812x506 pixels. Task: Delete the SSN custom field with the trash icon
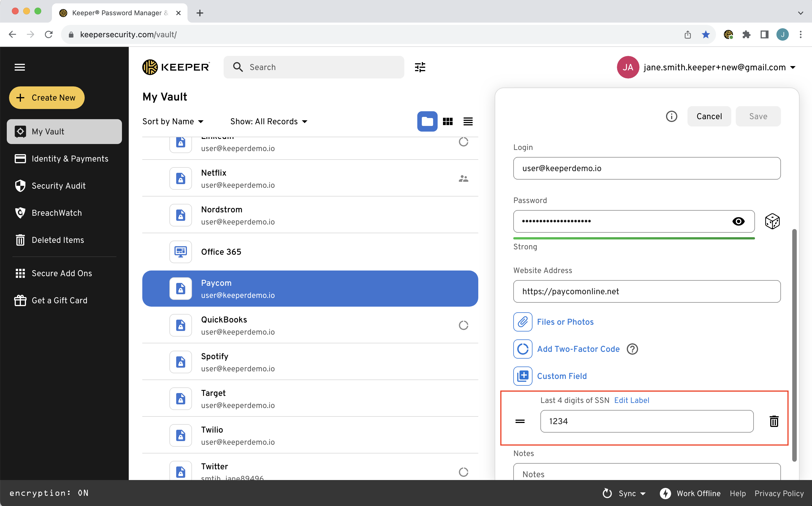[x=774, y=421]
